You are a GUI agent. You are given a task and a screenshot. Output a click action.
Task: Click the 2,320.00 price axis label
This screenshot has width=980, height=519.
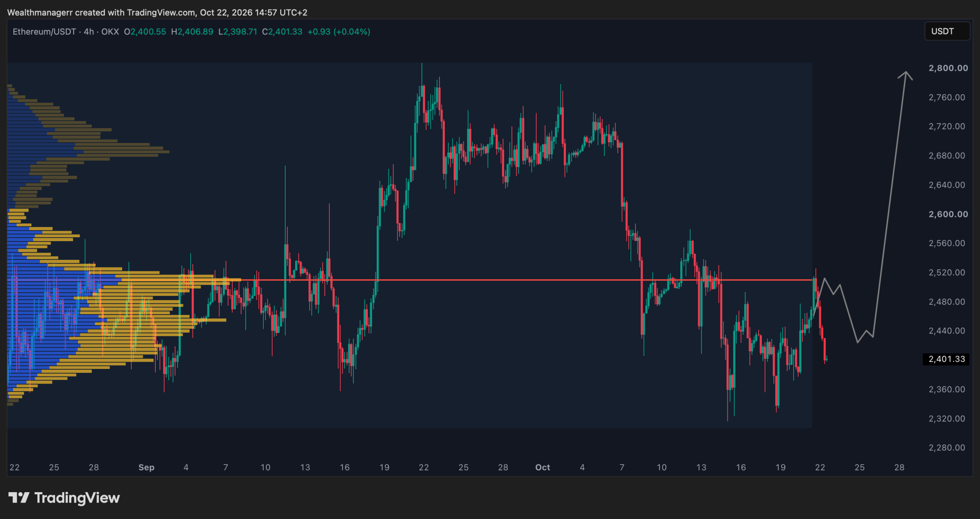(947, 418)
